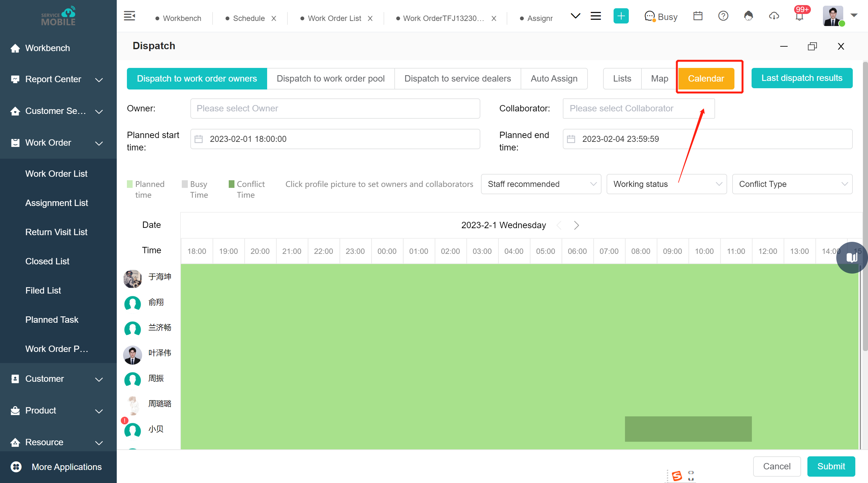Select Dispatch to work order pool

[331, 78]
